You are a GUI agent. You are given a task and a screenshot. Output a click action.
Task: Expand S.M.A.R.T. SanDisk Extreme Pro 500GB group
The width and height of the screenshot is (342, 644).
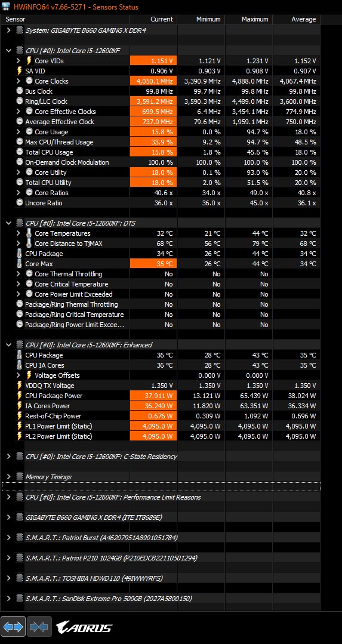[8, 599]
